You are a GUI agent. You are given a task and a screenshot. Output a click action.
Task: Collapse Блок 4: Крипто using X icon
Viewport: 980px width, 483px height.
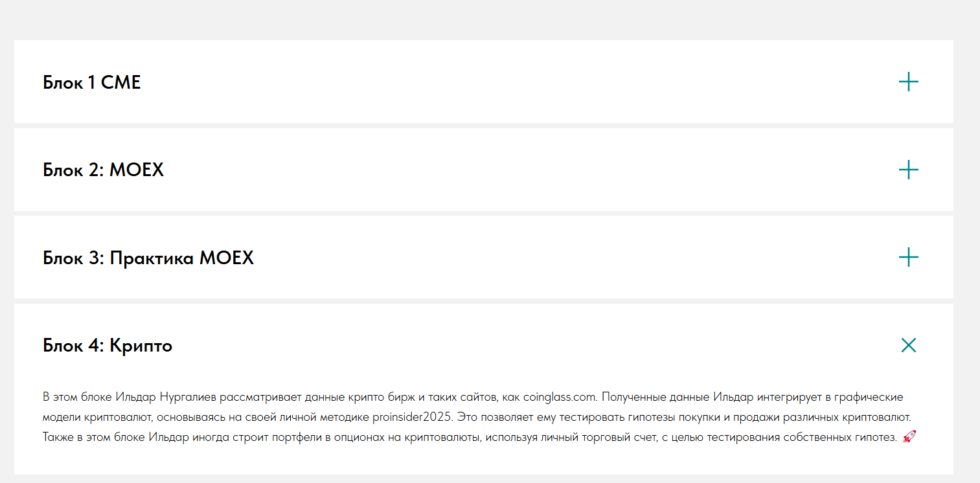click(908, 346)
